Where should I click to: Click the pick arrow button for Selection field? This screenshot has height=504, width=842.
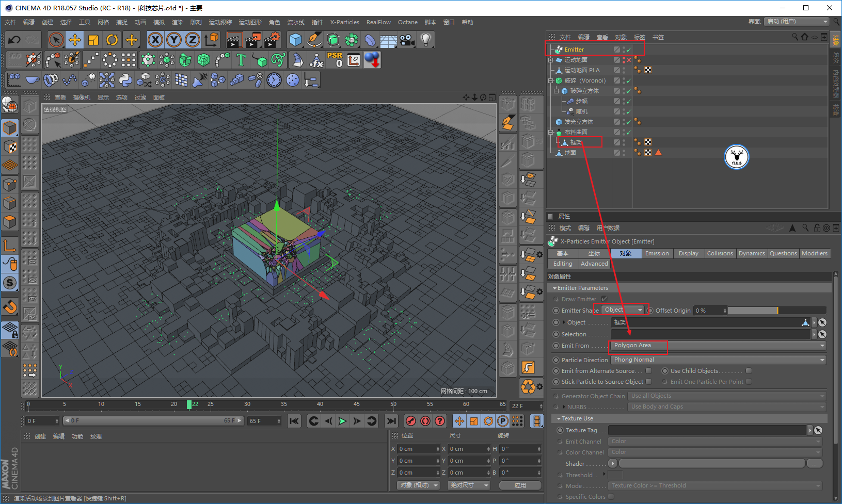[x=822, y=334]
